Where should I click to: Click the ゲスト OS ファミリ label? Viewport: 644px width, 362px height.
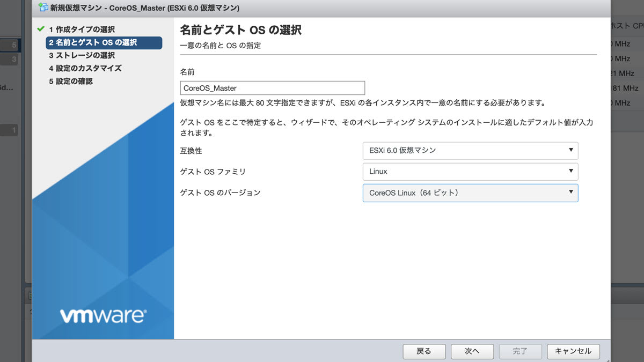pyautogui.click(x=213, y=172)
